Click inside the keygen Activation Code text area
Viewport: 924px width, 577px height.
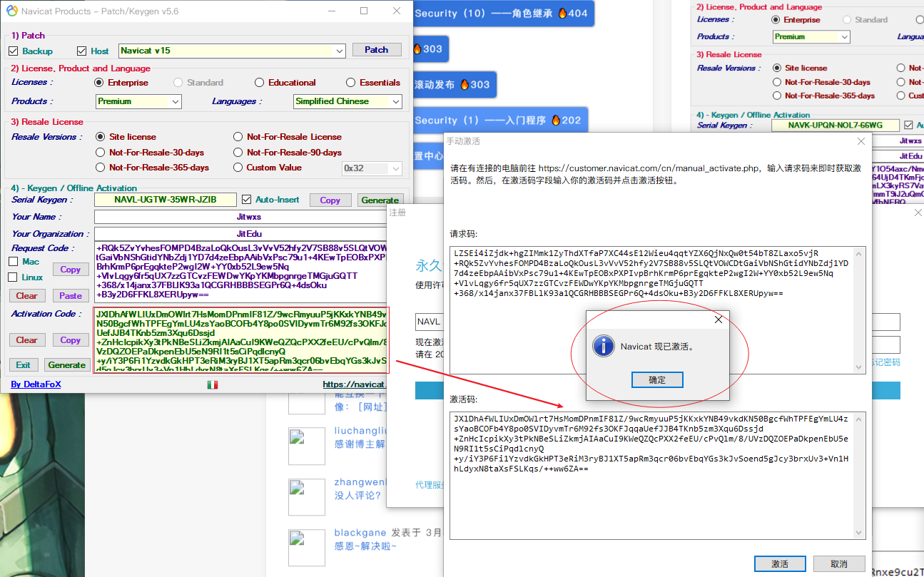click(240, 339)
